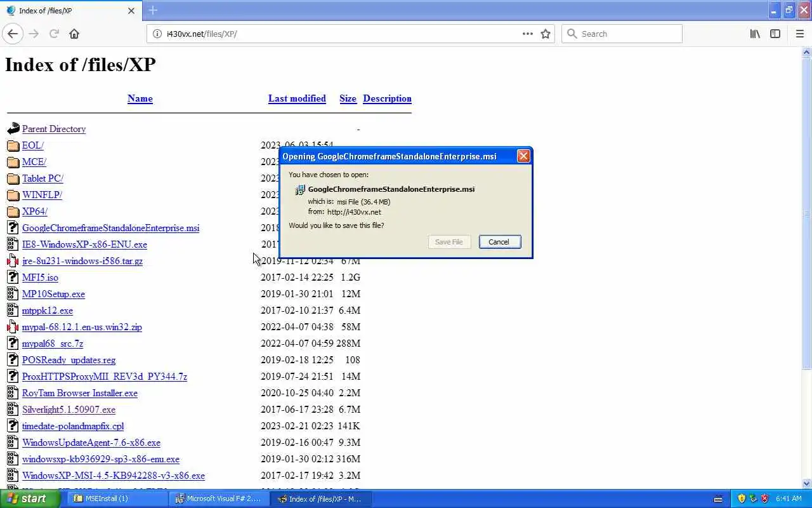Click the icon beside IE8-WindowsXP-x86-ENU.exe
This screenshot has height=508, width=812.
pyautogui.click(x=13, y=244)
